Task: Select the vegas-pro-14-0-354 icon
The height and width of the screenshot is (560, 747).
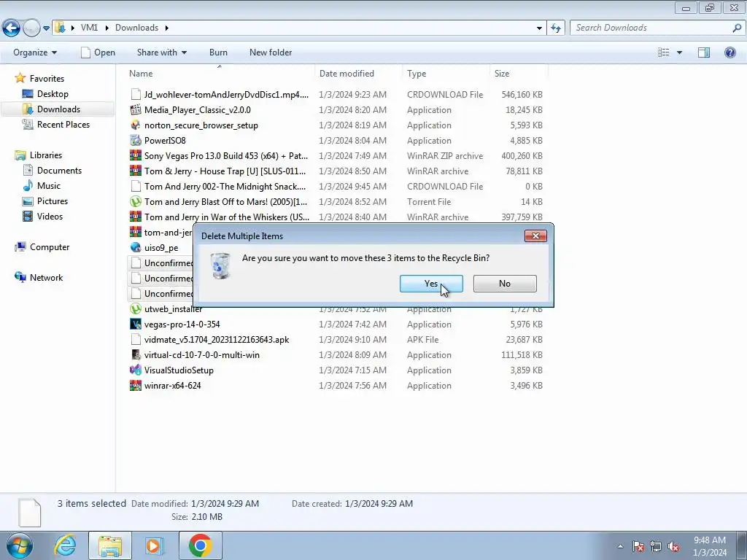Action: [136, 324]
